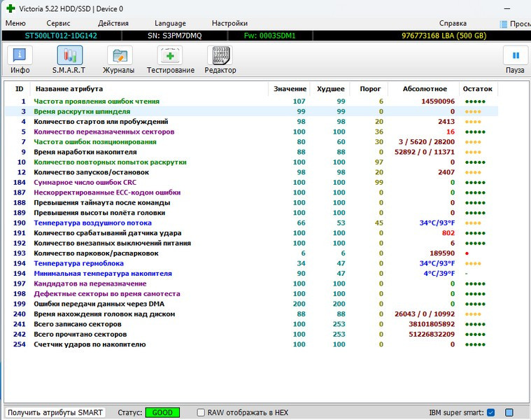Select row Количество парковок/распарковок
531x420 pixels.
coord(251,253)
